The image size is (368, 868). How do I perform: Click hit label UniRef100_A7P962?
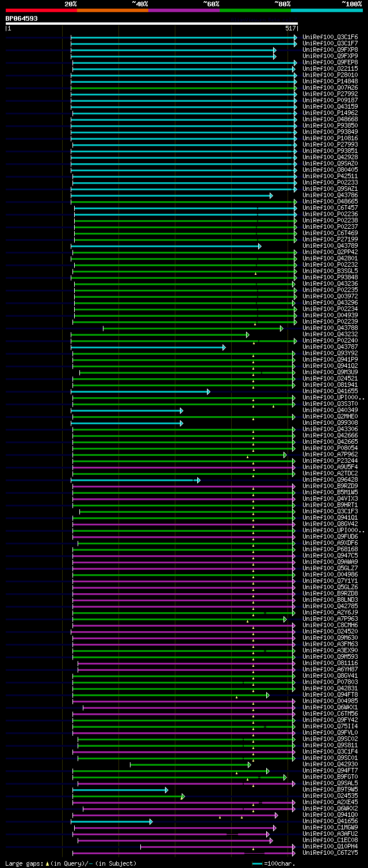tap(330, 455)
